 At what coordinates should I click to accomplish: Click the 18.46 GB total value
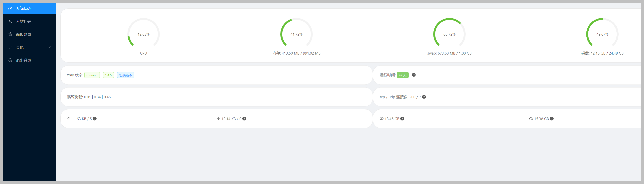[x=392, y=119]
